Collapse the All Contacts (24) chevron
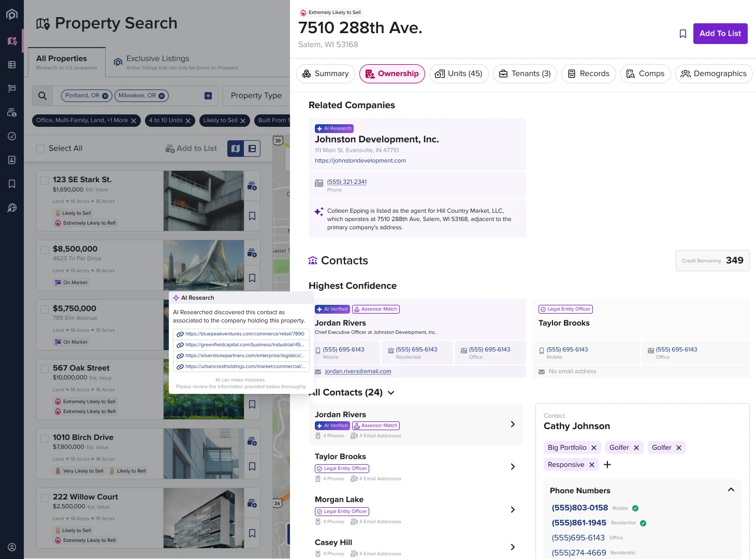Viewport: 756px width, 559px height. pos(391,393)
